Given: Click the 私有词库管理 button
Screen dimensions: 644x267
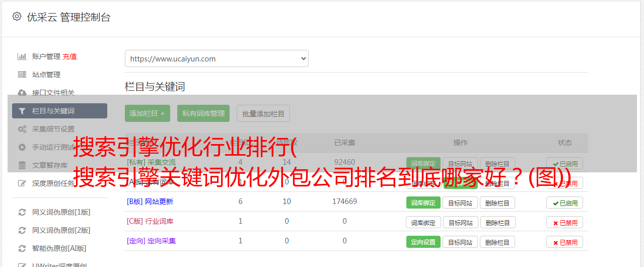Looking at the screenshot, I should tap(203, 113).
